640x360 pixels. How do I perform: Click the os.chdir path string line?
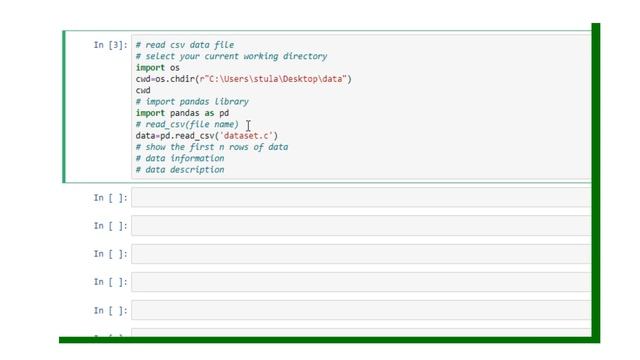[244, 79]
